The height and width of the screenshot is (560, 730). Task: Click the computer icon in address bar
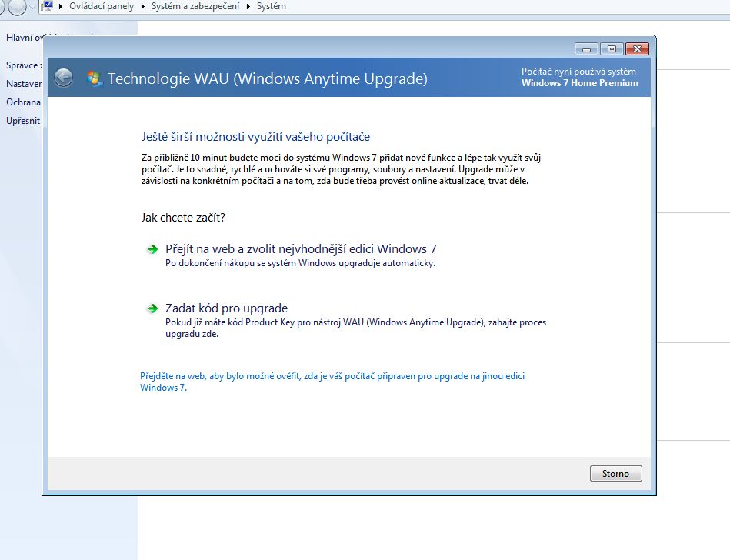47,6
